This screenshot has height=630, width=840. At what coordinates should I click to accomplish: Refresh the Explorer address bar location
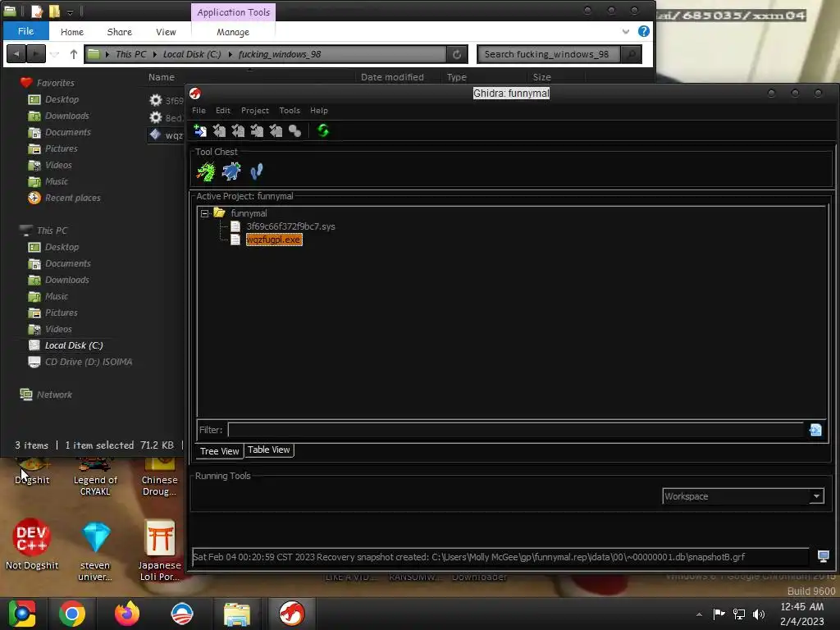(x=457, y=54)
